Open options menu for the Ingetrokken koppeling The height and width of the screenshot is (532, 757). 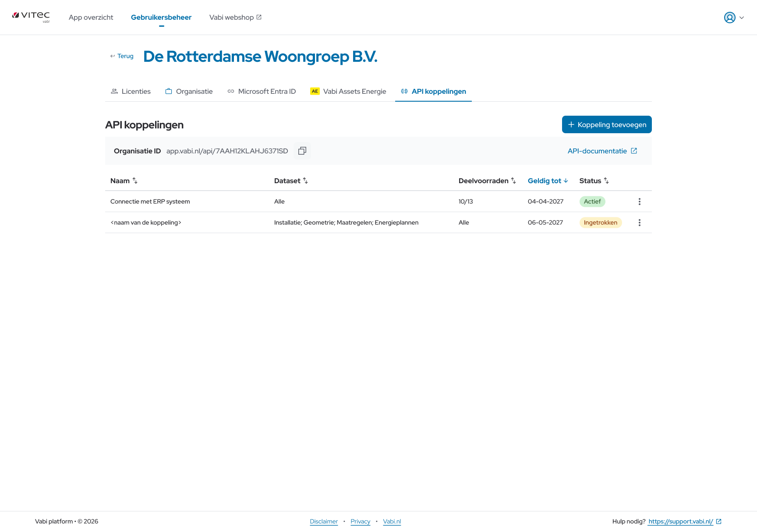(639, 223)
